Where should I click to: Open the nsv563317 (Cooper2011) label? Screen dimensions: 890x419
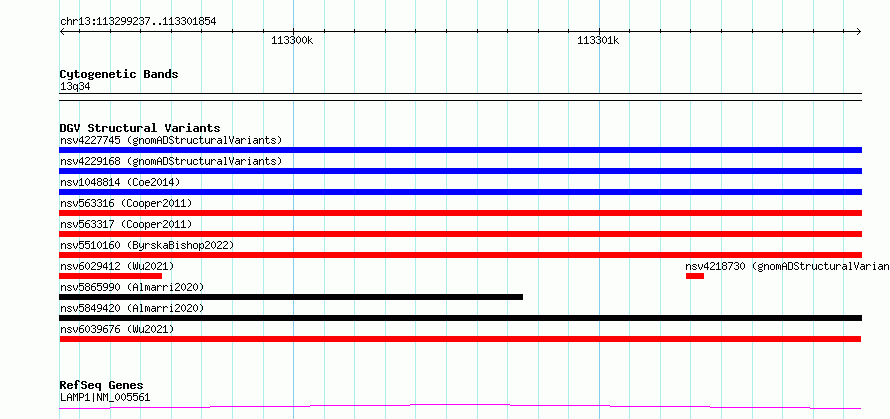pyautogui.click(x=126, y=224)
